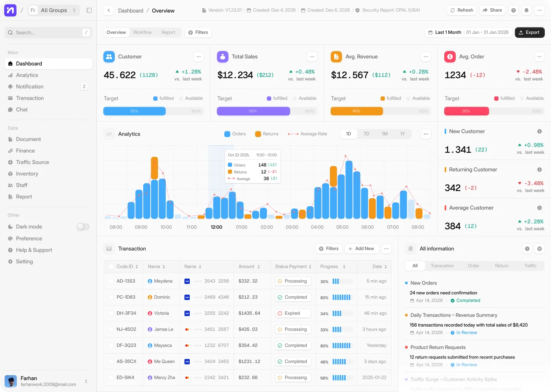Click the Customer target progress bar
This screenshot has height=392, width=551.
pyautogui.click(x=153, y=111)
